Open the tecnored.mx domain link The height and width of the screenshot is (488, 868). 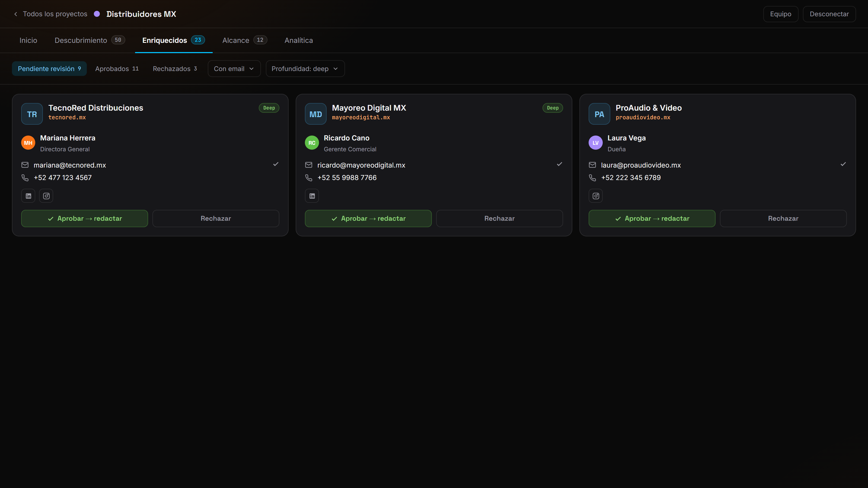tap(67, 117)
